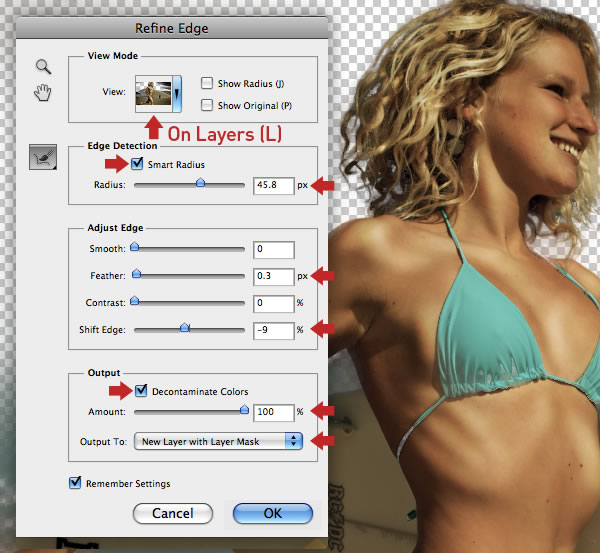Click the Feather value field

pos(274,277)
